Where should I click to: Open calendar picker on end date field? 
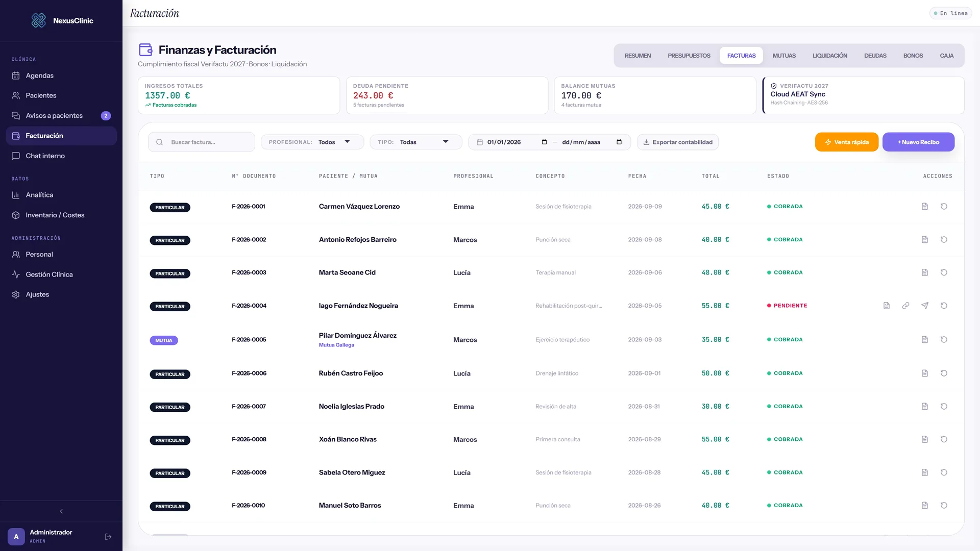tap(619, 142)
